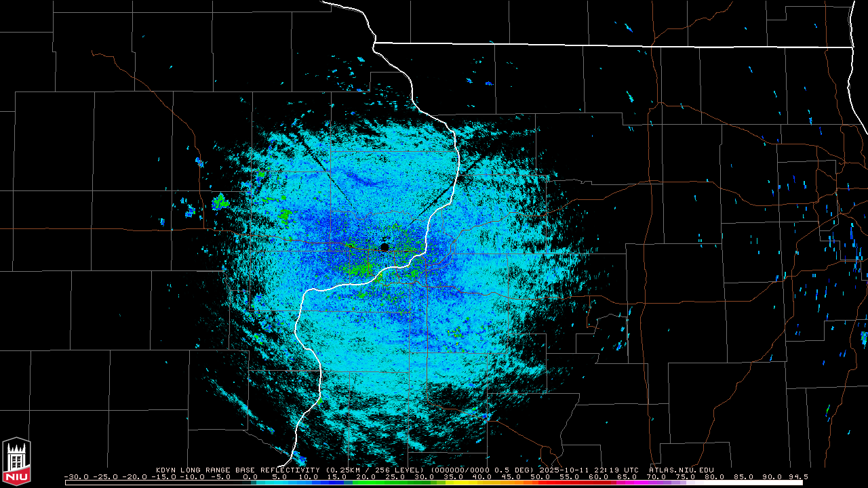Click the 50.0 label on the dBZ scale

[540, 476]
